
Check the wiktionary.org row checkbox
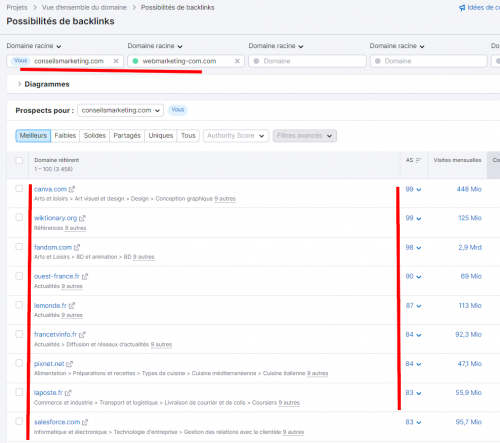pyautogui.click(x=19, y=218)
